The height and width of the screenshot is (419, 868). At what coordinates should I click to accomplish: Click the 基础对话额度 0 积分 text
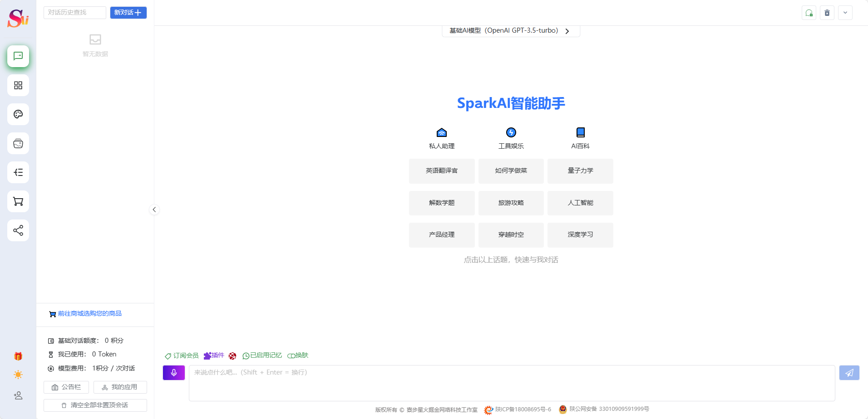pyautogui.click(x=90, y=341)
